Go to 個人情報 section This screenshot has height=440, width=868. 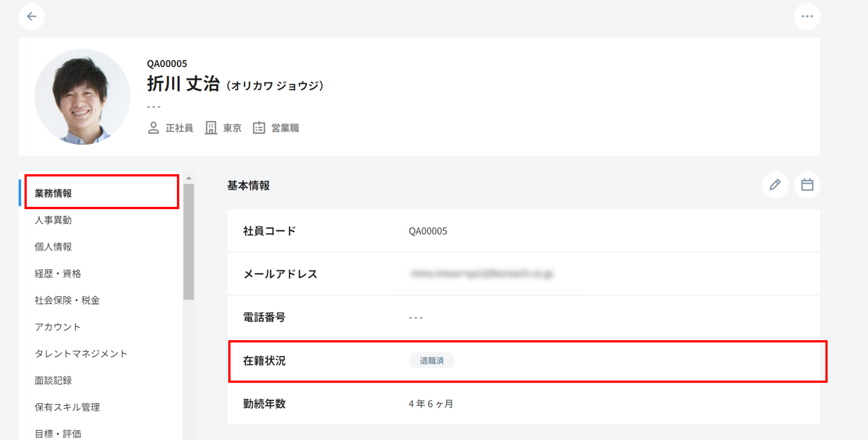pyautogui.click(x=53, y=247)
